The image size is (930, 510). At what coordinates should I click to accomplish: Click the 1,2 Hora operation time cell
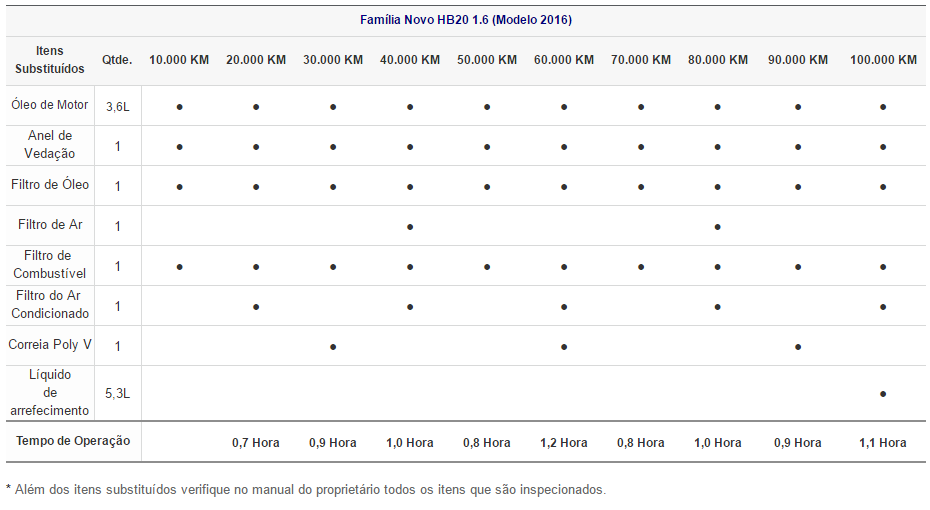[x=564, y=442]
